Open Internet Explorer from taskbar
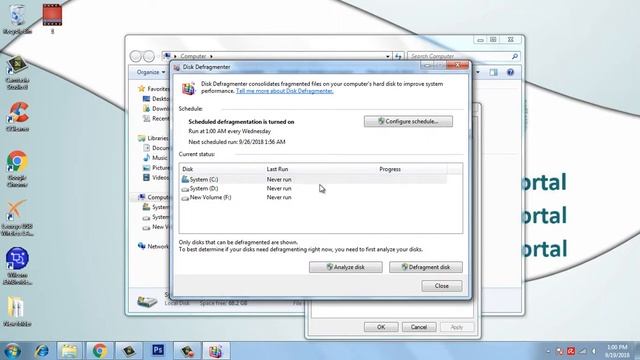Image resolution: width=640 pixels, height=360 pixels. 41,351
